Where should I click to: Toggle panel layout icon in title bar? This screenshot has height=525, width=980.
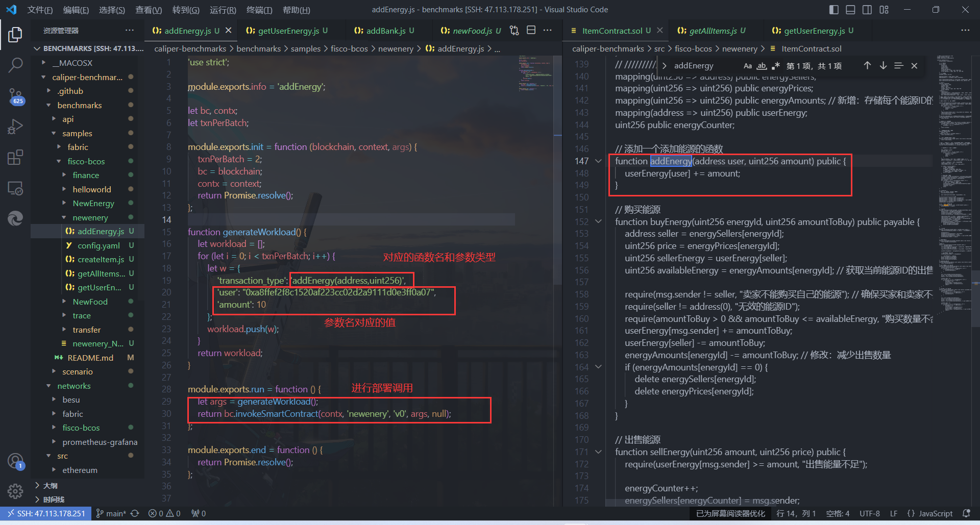850,10
